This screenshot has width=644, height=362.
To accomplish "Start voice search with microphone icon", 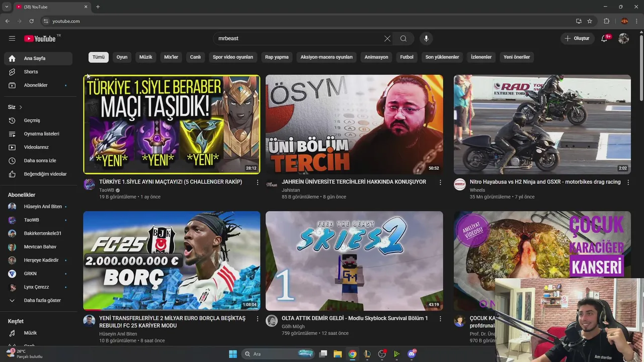I will pyautogui.click(x=426, y=39).
